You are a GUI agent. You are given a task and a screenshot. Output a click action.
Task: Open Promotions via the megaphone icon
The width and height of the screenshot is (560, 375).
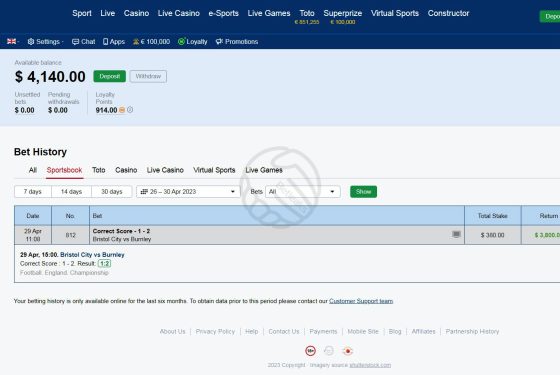(x=219, y=41)
